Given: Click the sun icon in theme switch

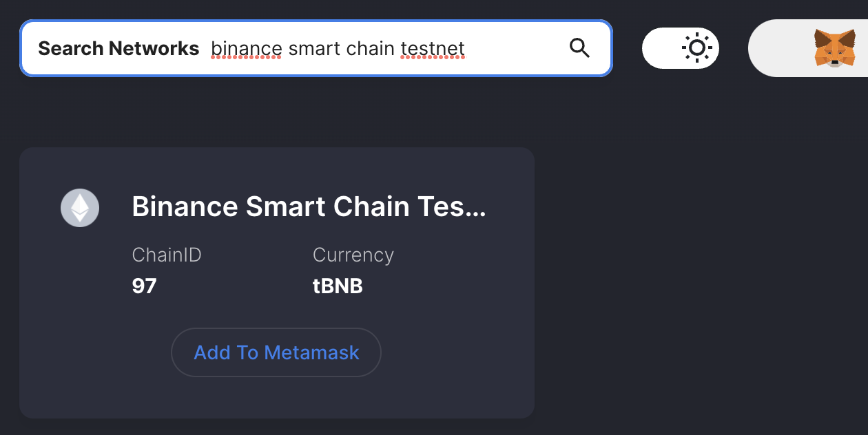Looking at the screenshot, I should coord(696,48).
